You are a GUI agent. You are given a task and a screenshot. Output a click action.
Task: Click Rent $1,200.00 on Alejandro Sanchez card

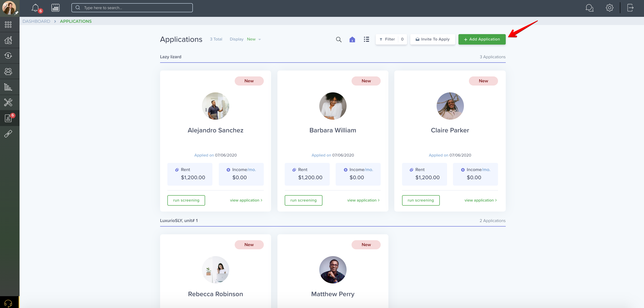tap(190, 174)
